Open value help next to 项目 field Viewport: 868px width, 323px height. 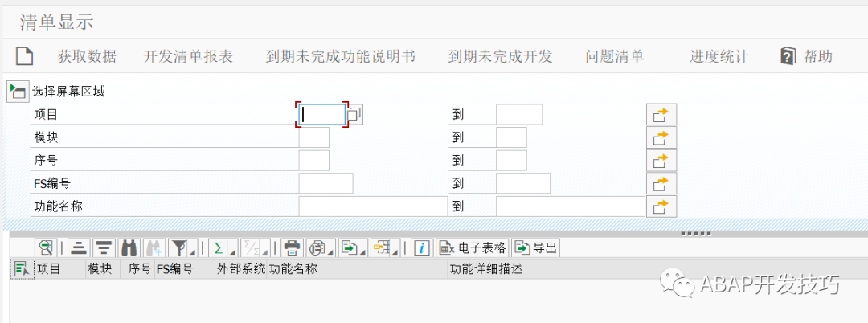[x=354, y=114]
